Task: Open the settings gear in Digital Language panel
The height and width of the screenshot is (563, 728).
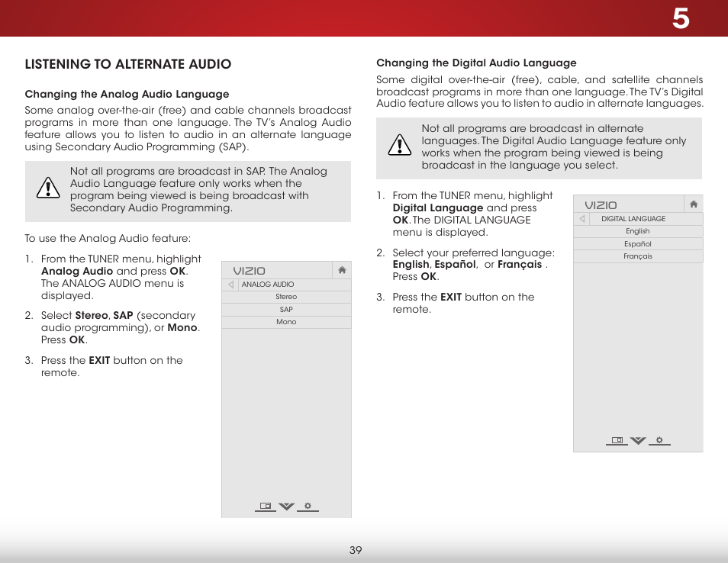Action: 659,440
